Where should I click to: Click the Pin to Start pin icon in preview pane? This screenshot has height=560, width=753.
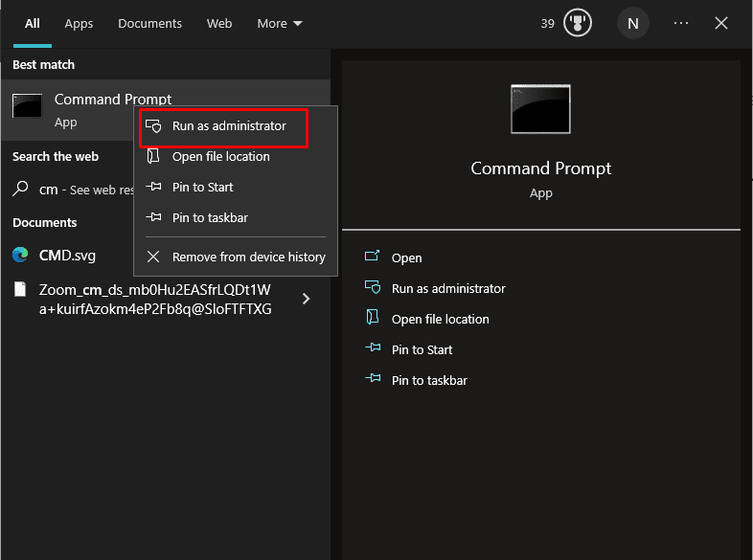coord(373,347)
